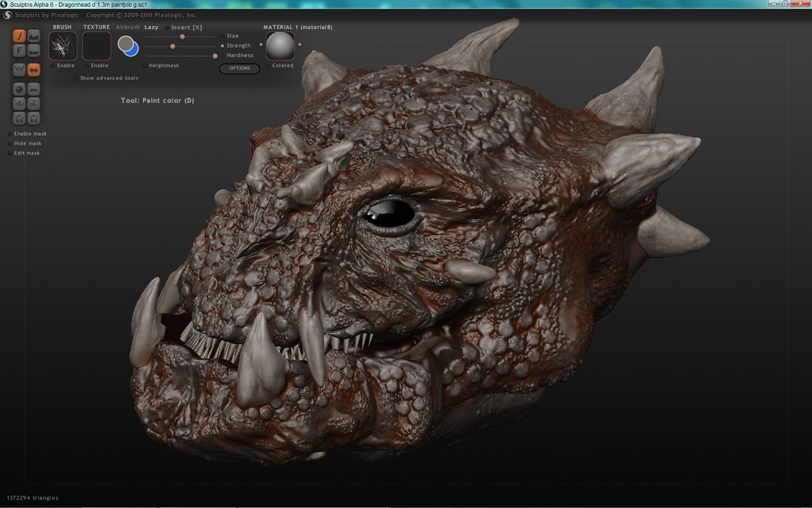Open the OPTIONS panel
The height and width of the screenshot is (508, 812).
(239, 69)
